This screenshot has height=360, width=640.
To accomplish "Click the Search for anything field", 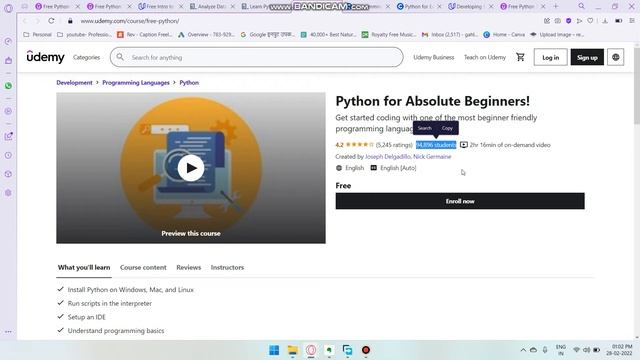I will (x=256, y=58).
